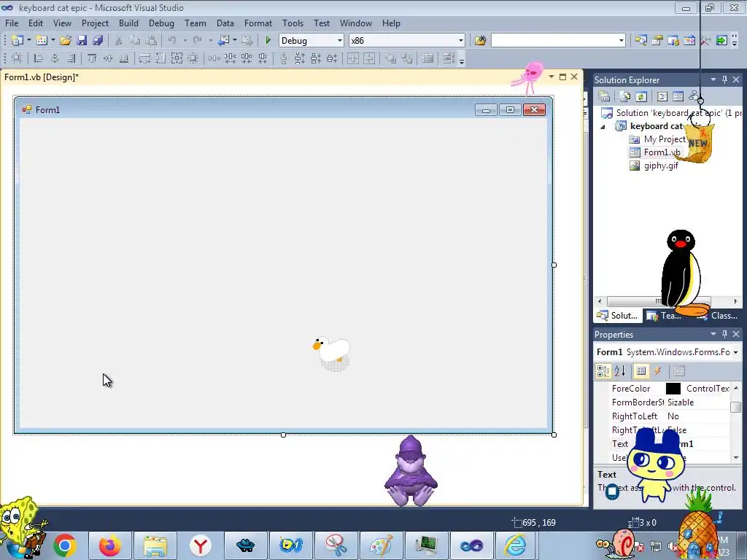This screenshot has width=747, height=560.
Task: Open the File menu
Action: coord(12,23)
